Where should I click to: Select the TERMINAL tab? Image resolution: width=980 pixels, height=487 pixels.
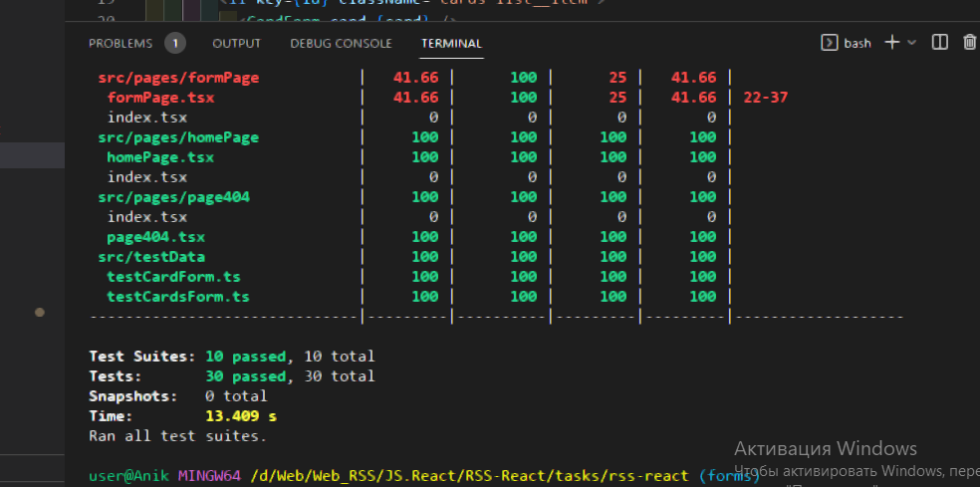[x=452, y=43]
